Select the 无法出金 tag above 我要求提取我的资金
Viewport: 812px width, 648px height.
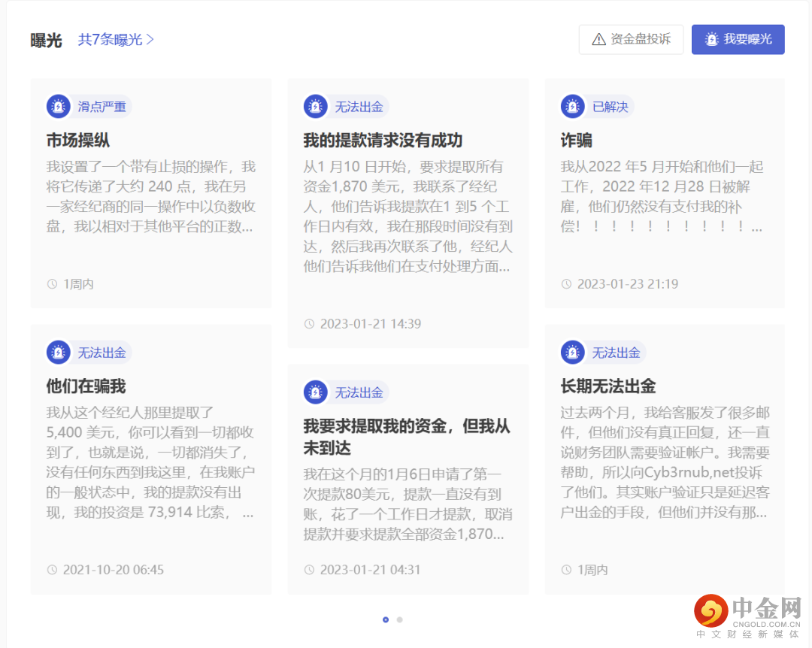(x=359, y=392)
